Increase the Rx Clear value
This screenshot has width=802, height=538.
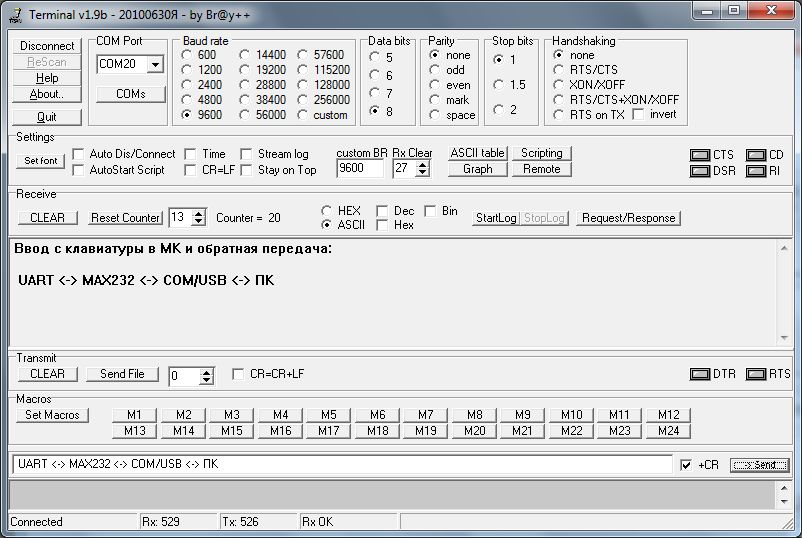pos(422,165)
